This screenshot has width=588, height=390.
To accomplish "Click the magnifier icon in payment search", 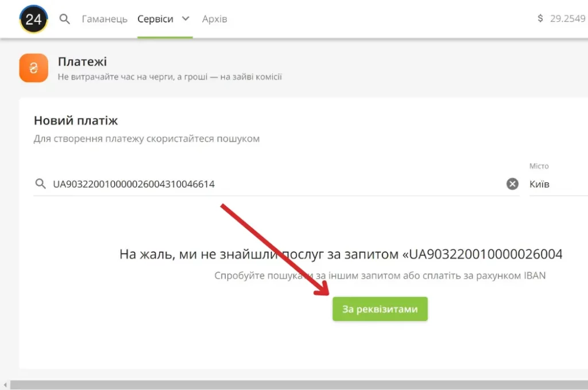I will pos(41,184).
